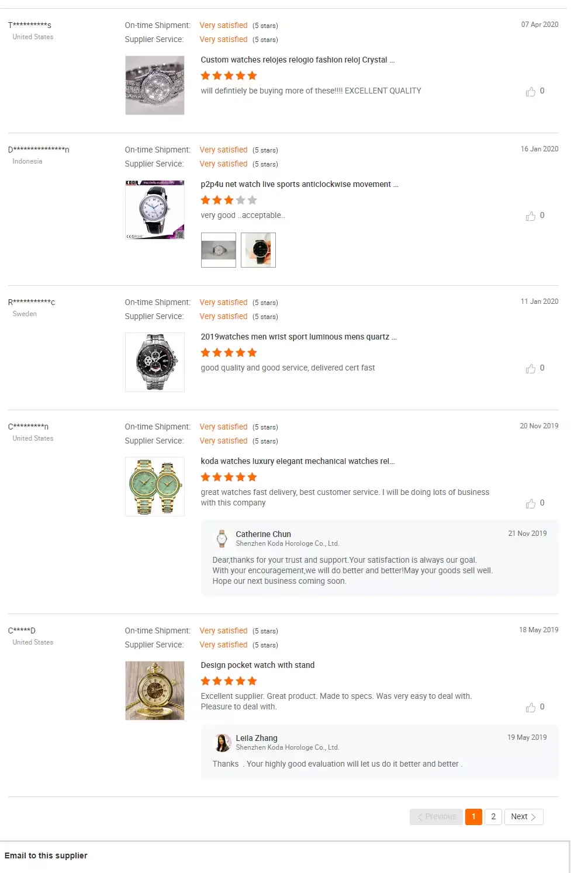This screenshot has height=873, width=588.
Task: Open '2019watches men wrist sport luminous' link
Action: [298, 337]
